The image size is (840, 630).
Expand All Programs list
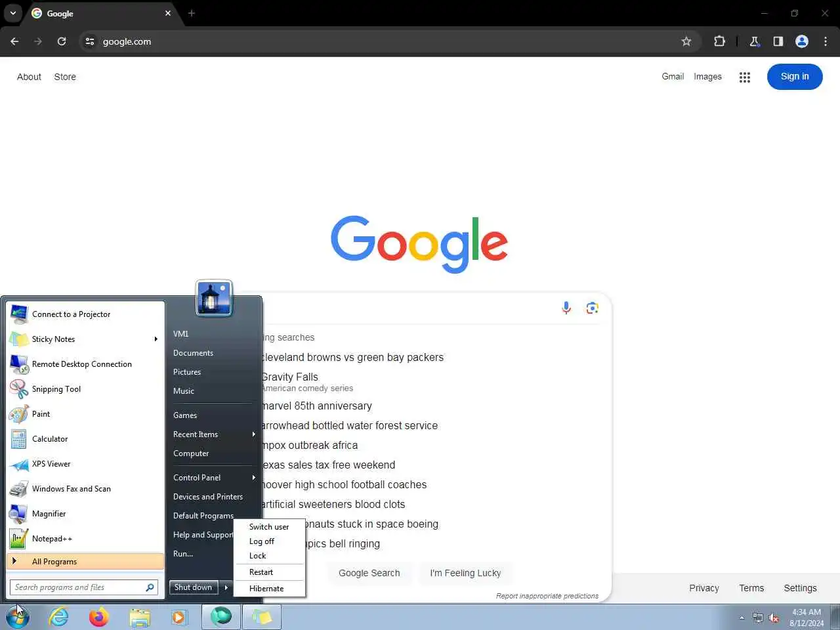85,562
